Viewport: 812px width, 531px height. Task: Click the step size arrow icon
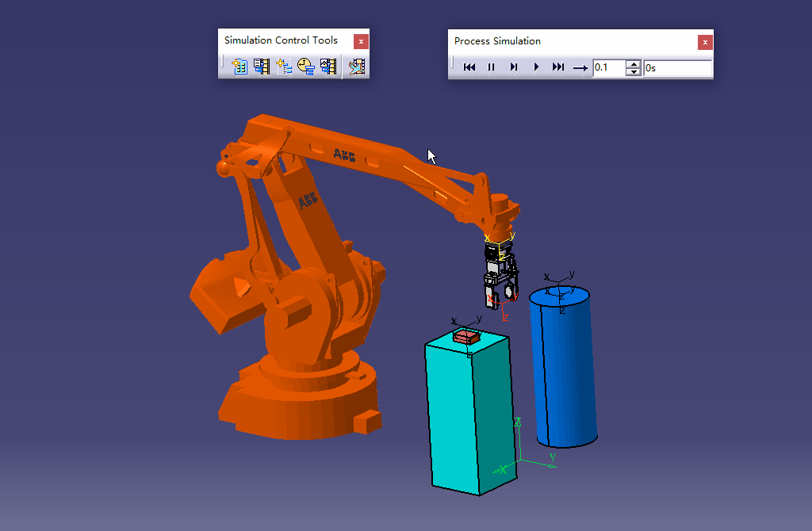580,68
